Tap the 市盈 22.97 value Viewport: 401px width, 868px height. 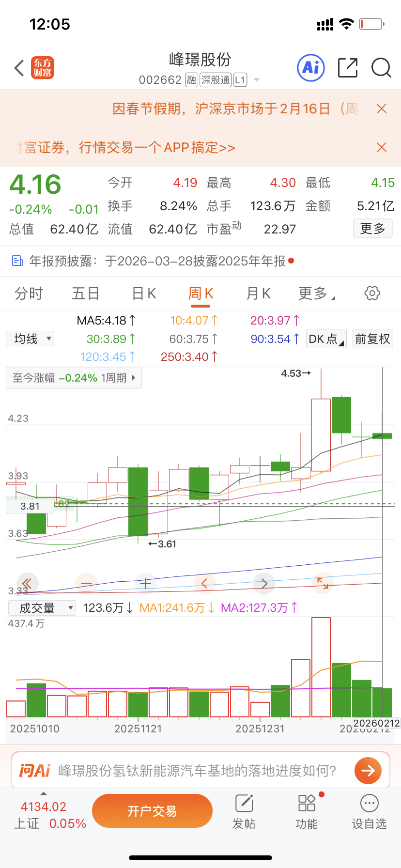280,229
